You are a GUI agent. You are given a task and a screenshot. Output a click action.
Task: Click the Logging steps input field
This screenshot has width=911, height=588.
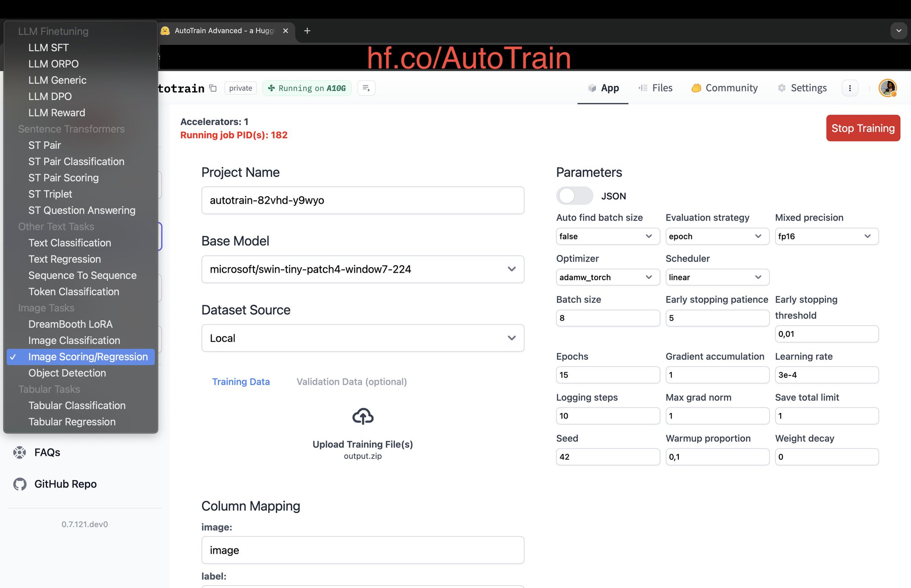click(x=608, y=416)
